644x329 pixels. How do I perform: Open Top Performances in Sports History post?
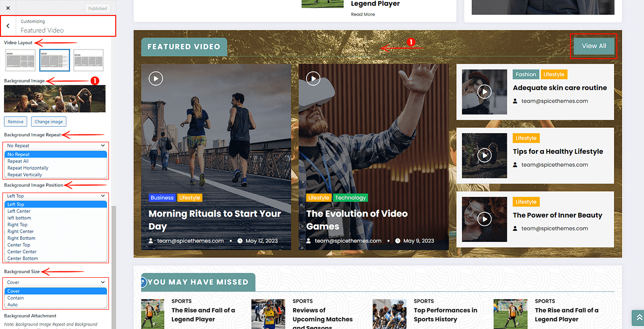coord(445,314)
